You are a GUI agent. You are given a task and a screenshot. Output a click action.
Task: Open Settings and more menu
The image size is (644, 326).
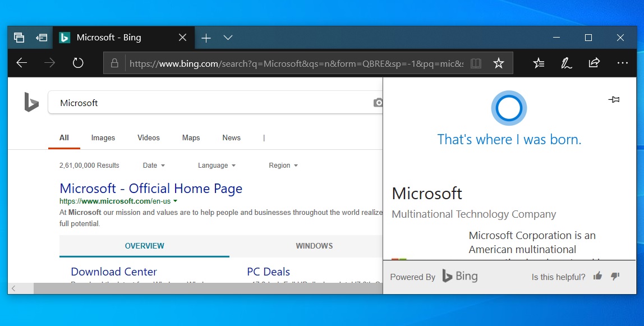622,63
